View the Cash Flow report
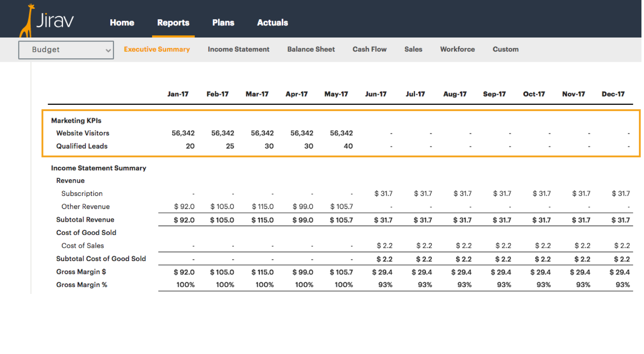Viewport: 644px width, 354px height. [369, 49]
